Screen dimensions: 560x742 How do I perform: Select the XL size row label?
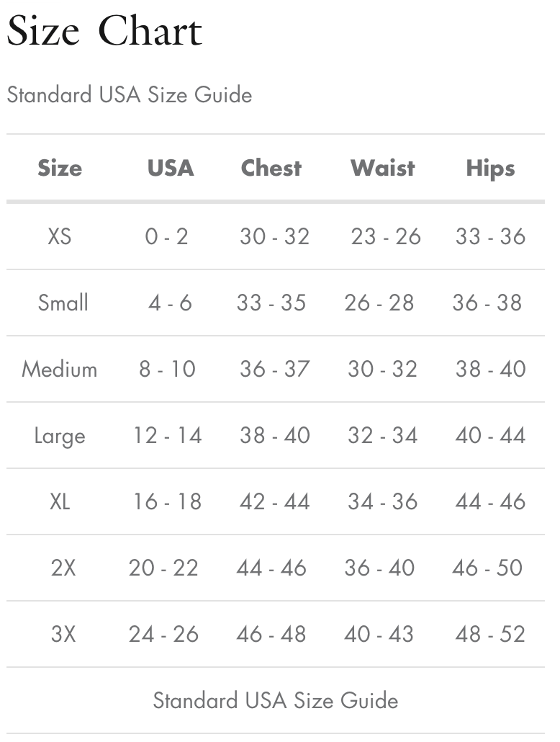point(60,501)
